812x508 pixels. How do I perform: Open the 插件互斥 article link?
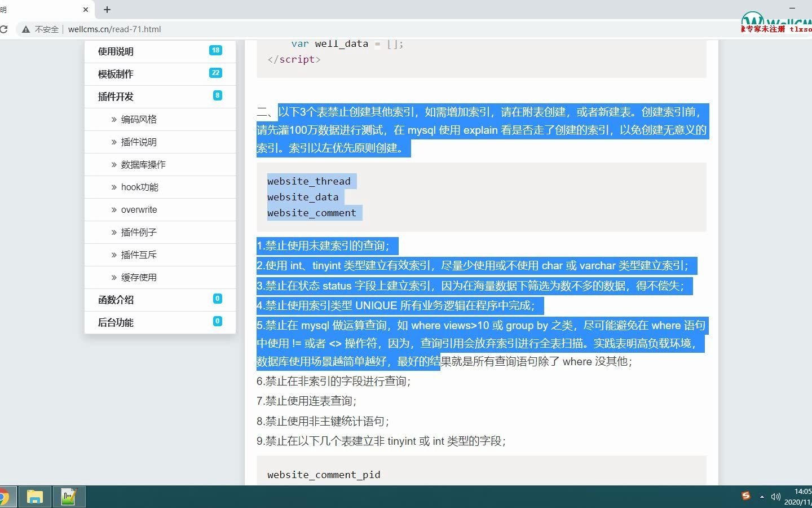pyautogui.click(x=139, y=255)
